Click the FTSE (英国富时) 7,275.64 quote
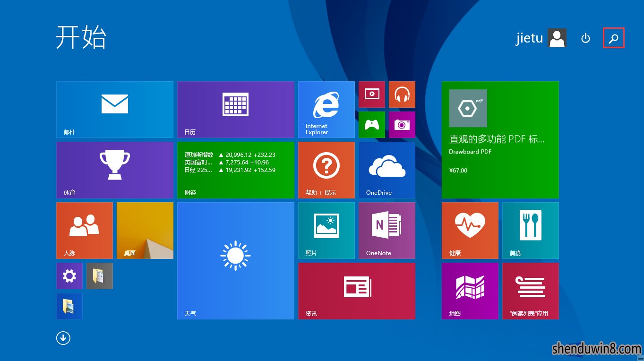 227,163
